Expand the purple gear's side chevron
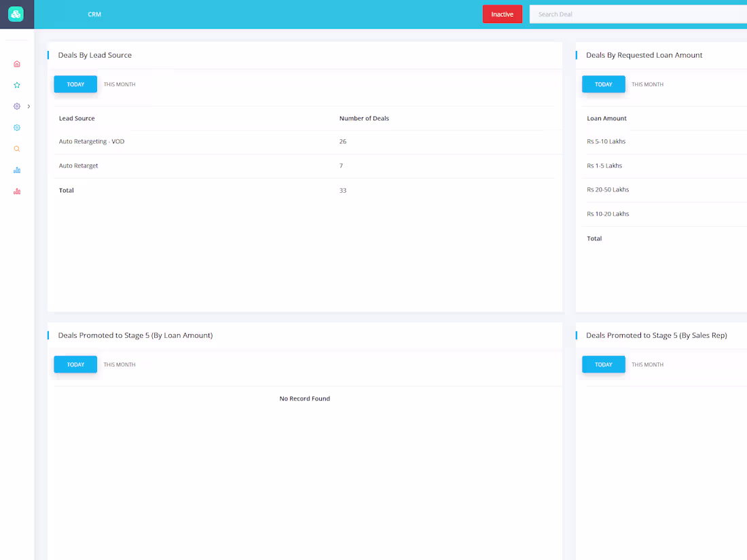This screenshot has height=560, width=747. coord(29,106)
